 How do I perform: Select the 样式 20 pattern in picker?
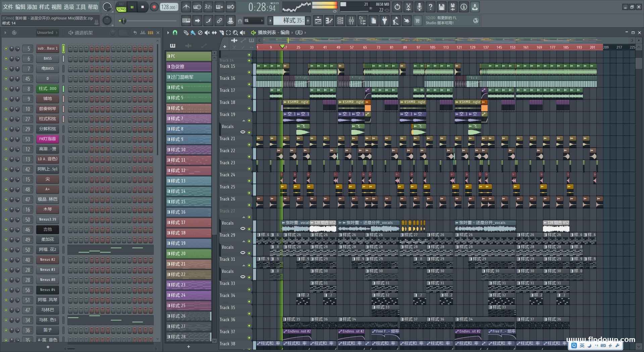[x=189, y=253]
